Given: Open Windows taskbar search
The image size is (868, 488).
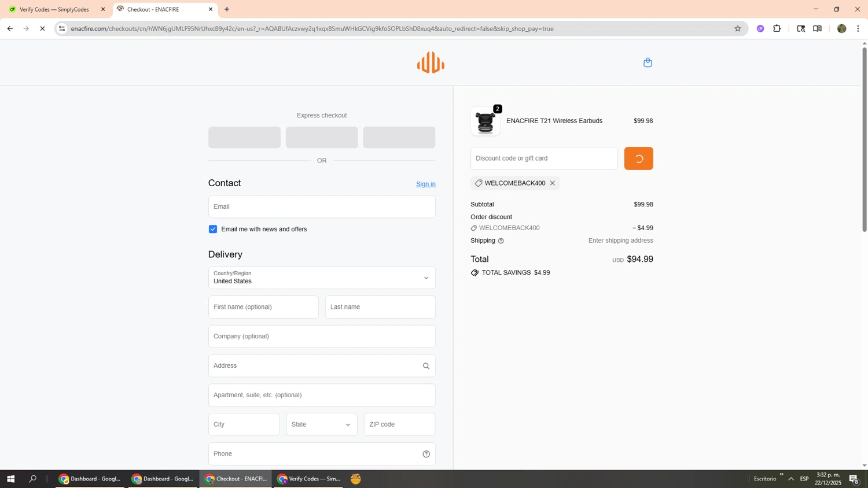Looking at the screenshot, I should (x=32, y=479).
